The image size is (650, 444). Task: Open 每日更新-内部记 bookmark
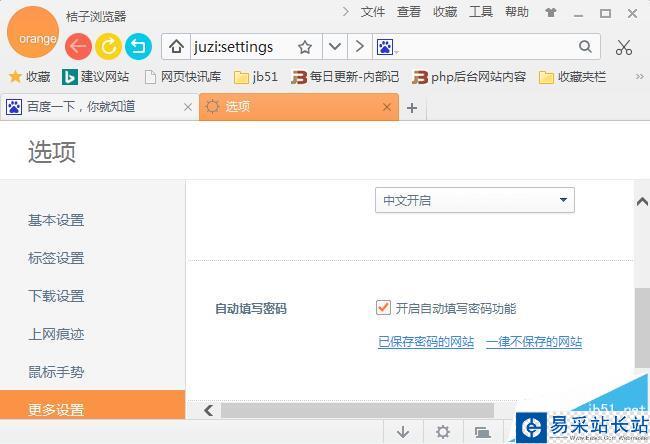click(x=345, y=77)
